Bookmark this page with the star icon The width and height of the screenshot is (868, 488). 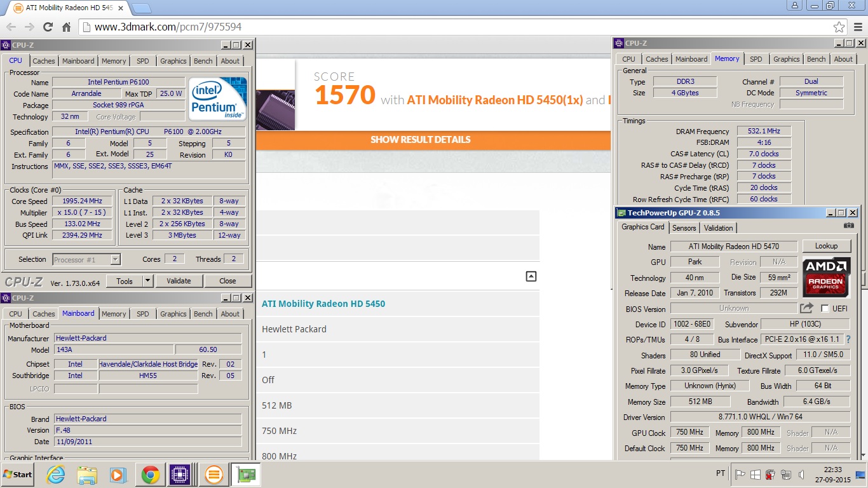[839, 27]
